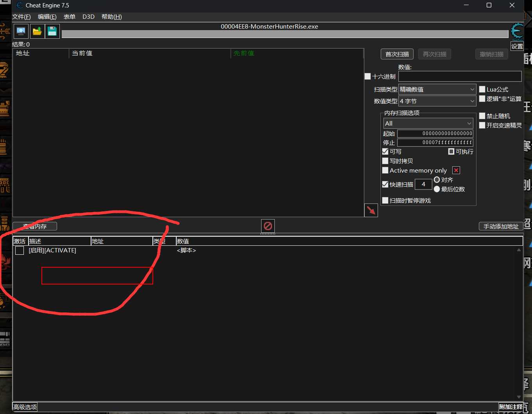532x414 pixels.
Task: Open the 帮助(H) menu
Action: click(112, 17)
